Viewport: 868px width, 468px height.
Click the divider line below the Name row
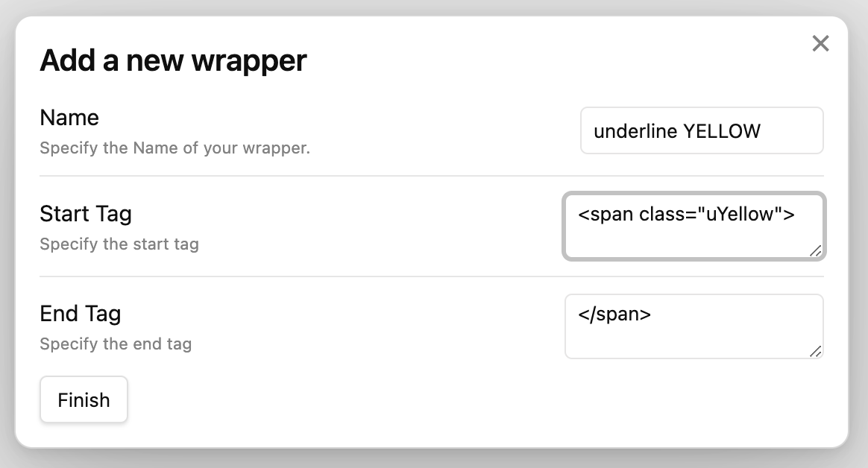432,176
